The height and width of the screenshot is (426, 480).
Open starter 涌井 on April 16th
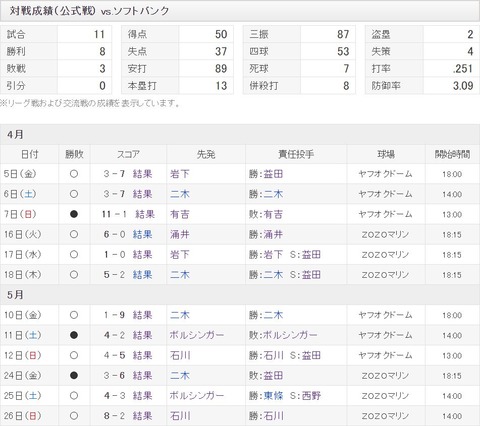[180, 234]
